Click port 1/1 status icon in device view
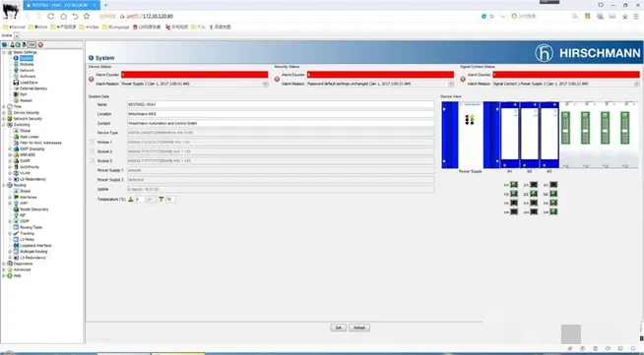Image resolution: width=644 pixels, height=355 pixels. coord(514,185)
